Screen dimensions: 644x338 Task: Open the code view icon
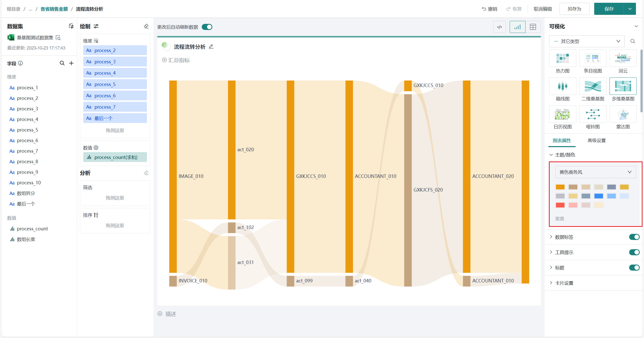500,27
